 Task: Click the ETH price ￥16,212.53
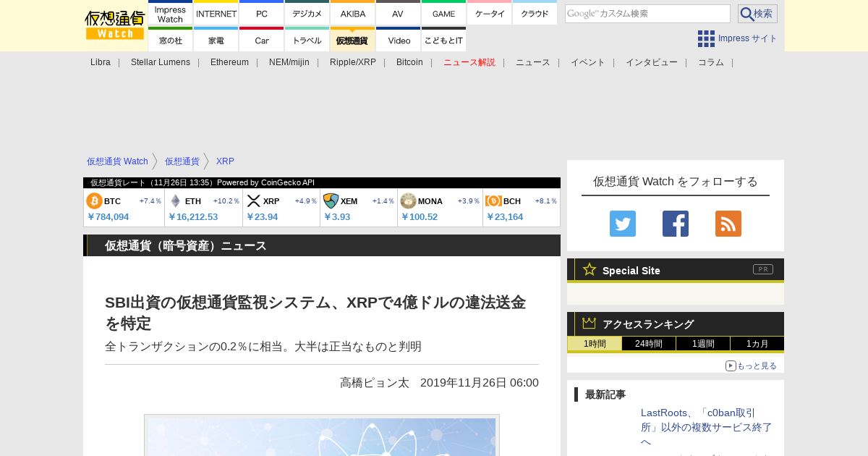[192, 216]
